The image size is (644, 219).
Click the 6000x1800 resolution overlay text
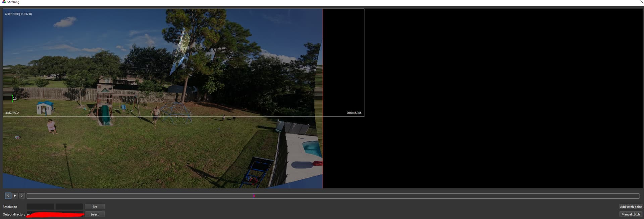[18, 14]
